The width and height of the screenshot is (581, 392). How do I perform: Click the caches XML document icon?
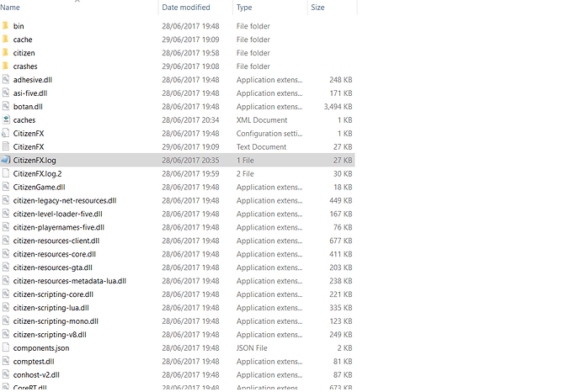click(6, 119)
